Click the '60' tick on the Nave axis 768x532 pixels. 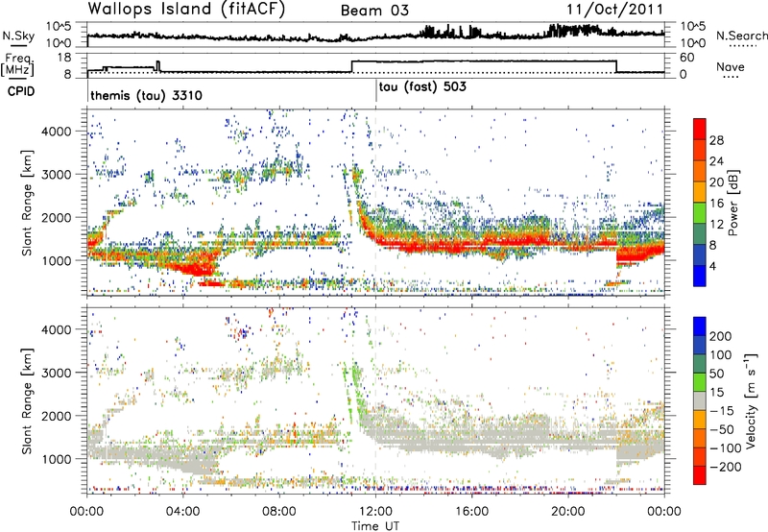point(686,58)
